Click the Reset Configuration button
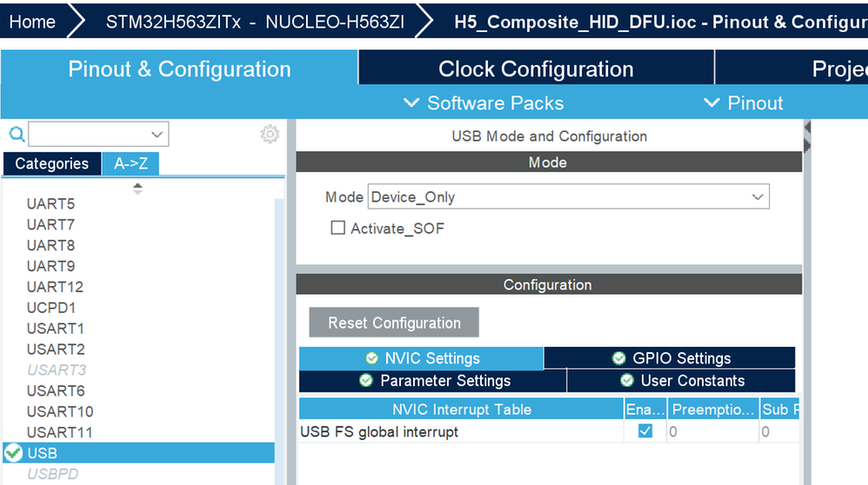The image size is (868, 485). click(394, 322)
